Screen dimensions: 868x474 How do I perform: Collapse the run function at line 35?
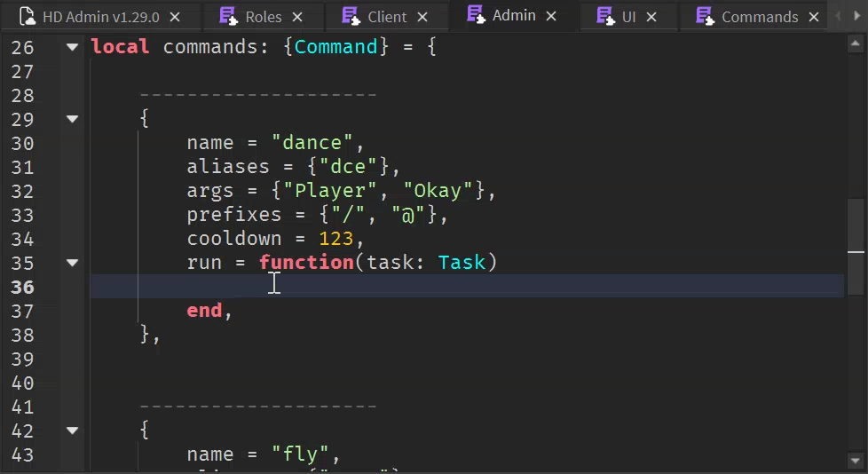tap(72, 263)
